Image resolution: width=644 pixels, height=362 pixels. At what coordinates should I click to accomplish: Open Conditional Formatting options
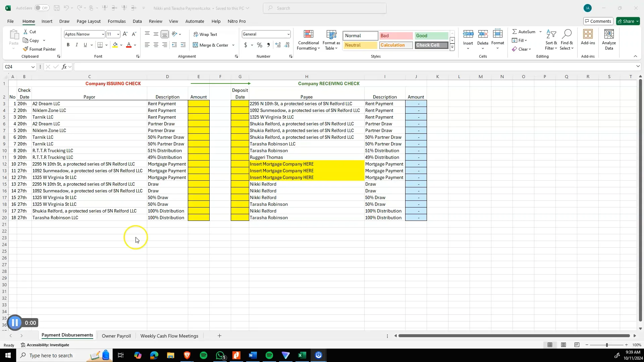[308, 40]
